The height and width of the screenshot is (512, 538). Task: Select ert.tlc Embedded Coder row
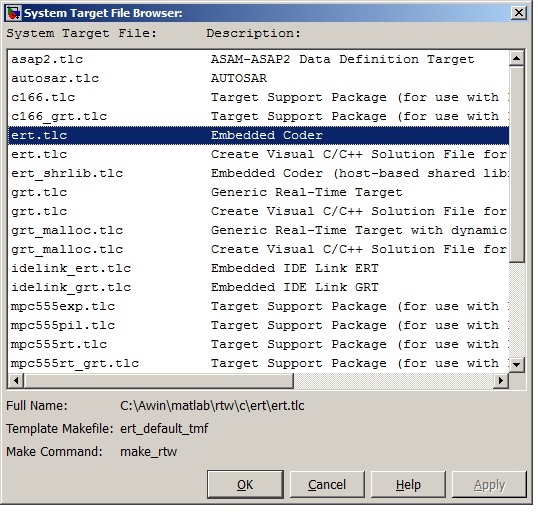(x=258, y=135)
